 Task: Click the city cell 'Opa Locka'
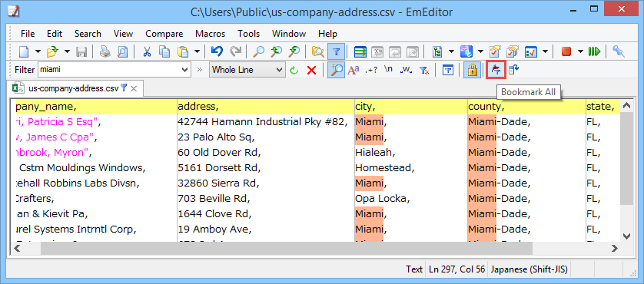pos(383,199)
